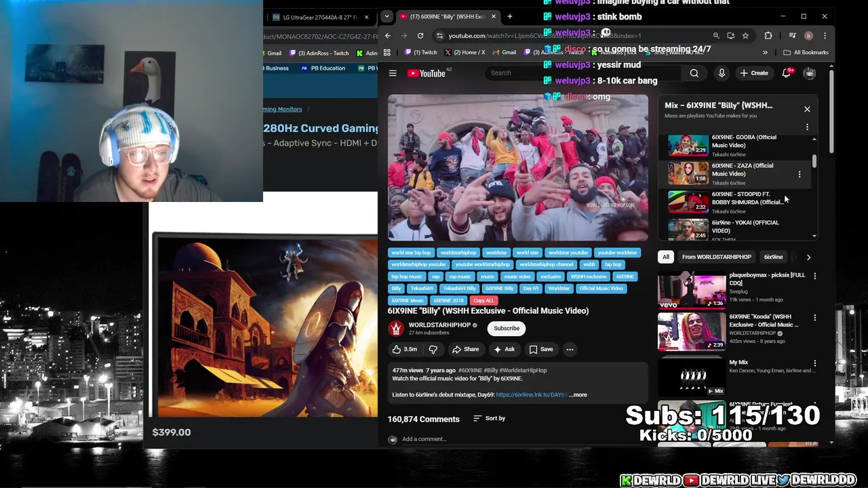Save the video to a playlist
Viewport: 868px width, 488px height.
pyautogui.click(x=541, y=349)
